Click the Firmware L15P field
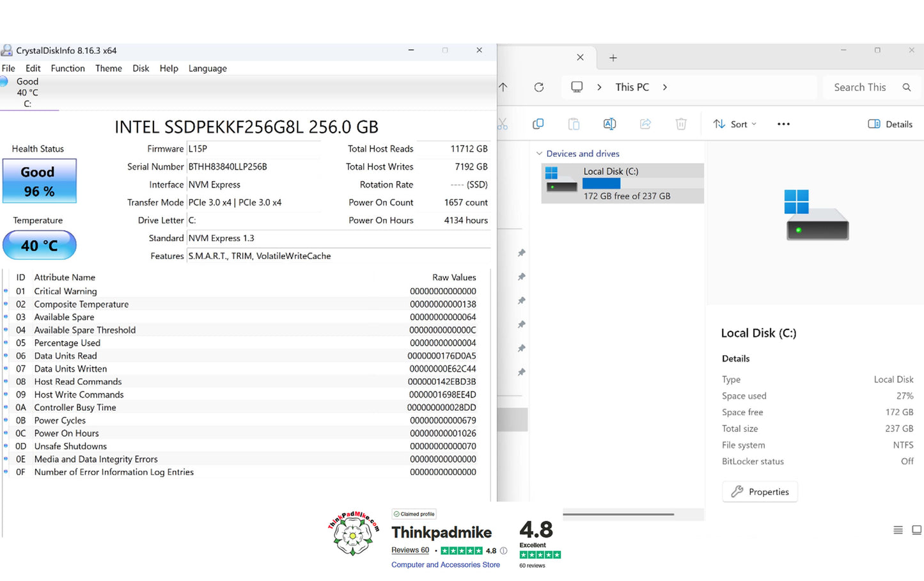This screenshot has width=924, height=581. [254, 148]
